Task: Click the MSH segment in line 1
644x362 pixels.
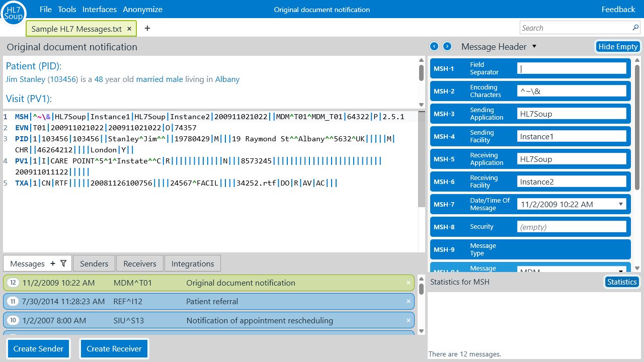Action: [22, 117]
